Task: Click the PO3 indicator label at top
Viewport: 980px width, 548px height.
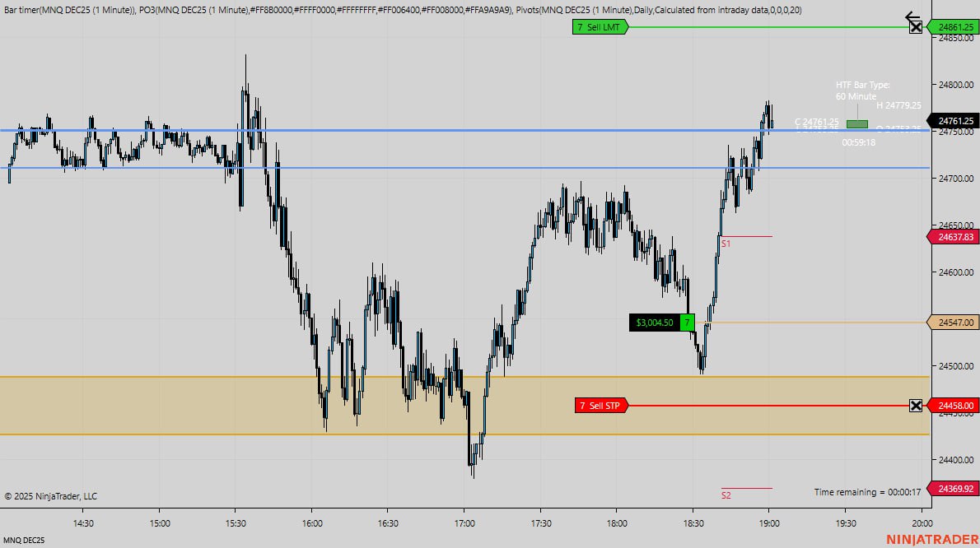Action: 325,10
